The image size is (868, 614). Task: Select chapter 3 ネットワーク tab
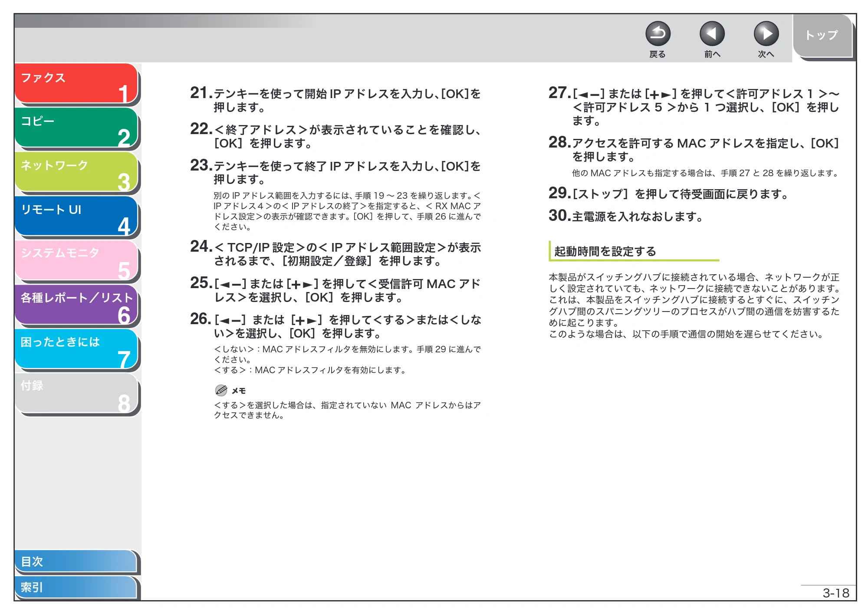click(x=76, y=172)
